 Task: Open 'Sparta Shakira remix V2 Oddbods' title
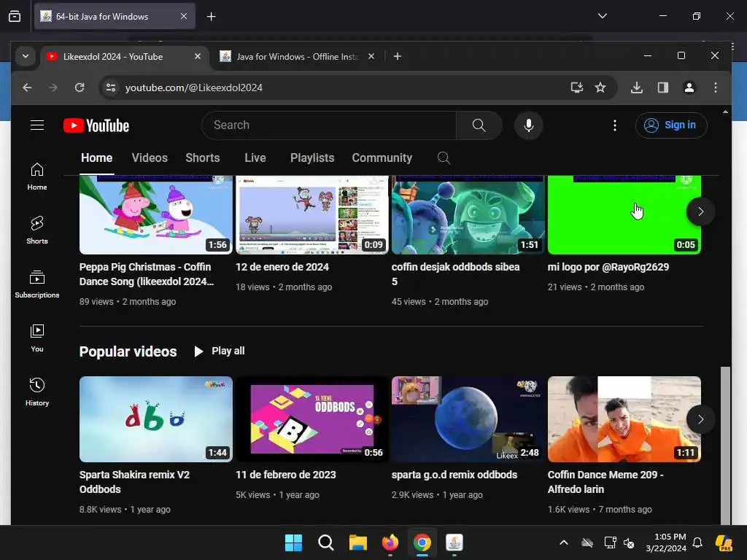(x=134, y=482)
